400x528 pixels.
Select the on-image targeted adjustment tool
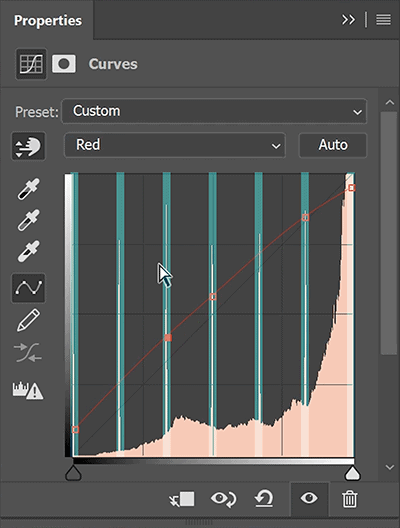[x=28, y=146]
